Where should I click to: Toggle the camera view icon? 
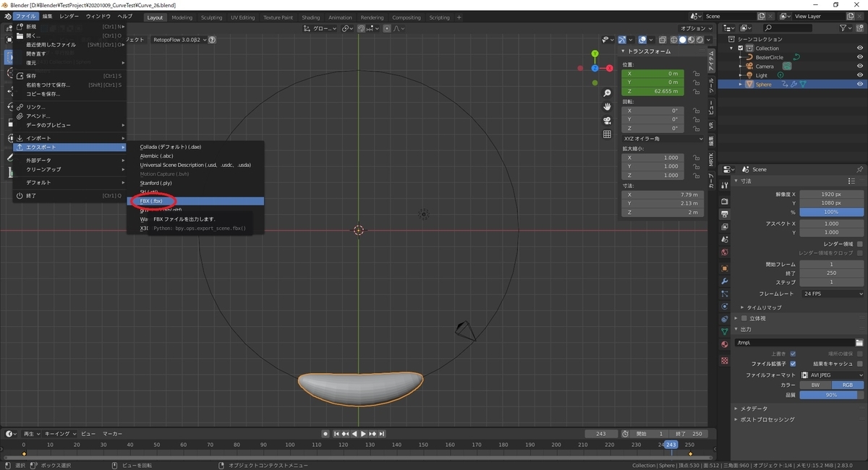point(608,121)
